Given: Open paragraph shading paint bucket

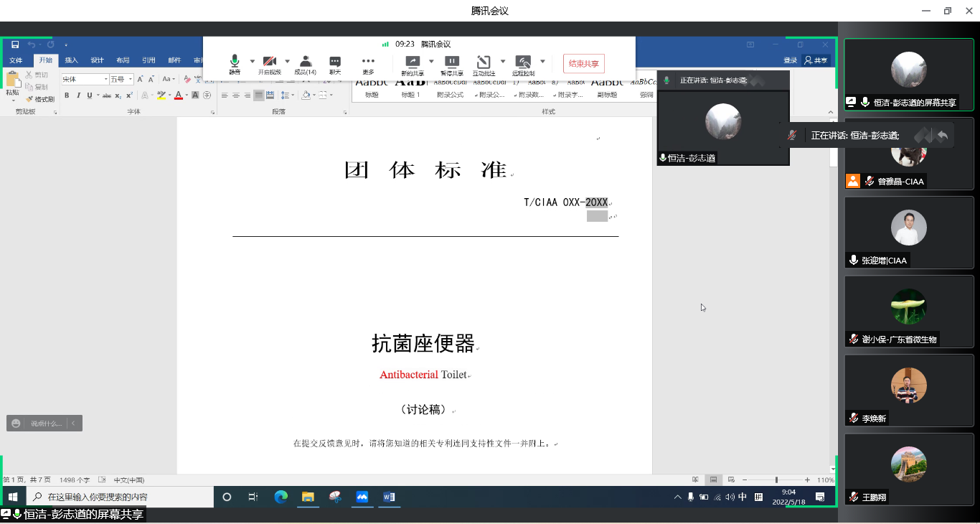Looking at the screenshot, I should (306, 95).
